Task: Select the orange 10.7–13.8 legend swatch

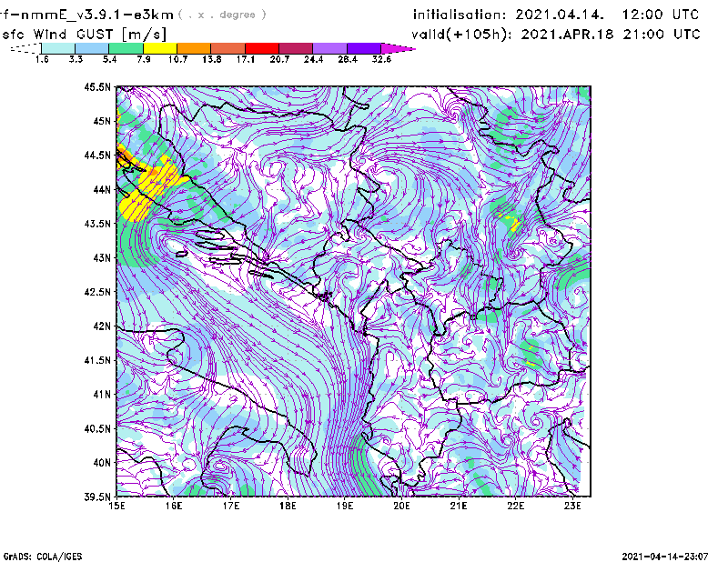Action: click(x=194, y=48)
